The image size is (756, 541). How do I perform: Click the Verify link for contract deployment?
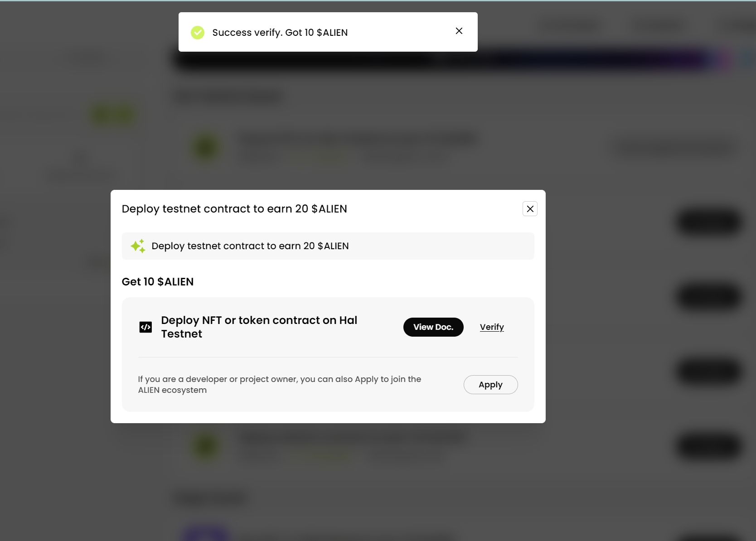click(x=492, y=327)
